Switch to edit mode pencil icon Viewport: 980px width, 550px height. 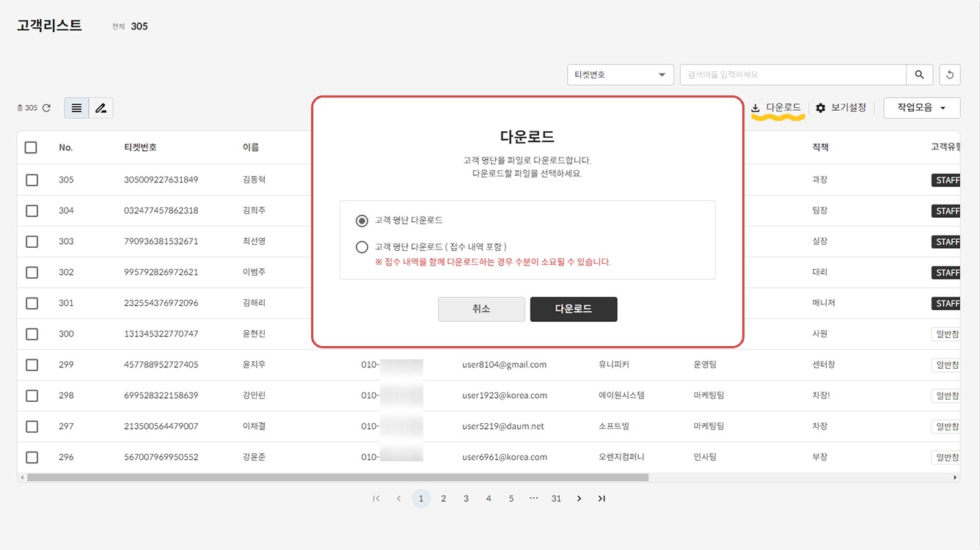(x=100, y=108)
